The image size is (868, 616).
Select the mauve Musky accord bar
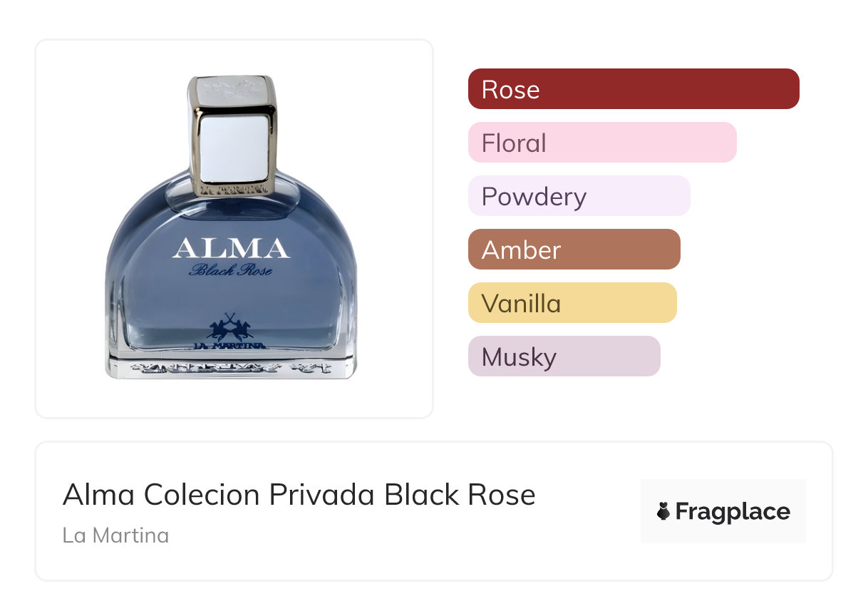pos(564,356)
